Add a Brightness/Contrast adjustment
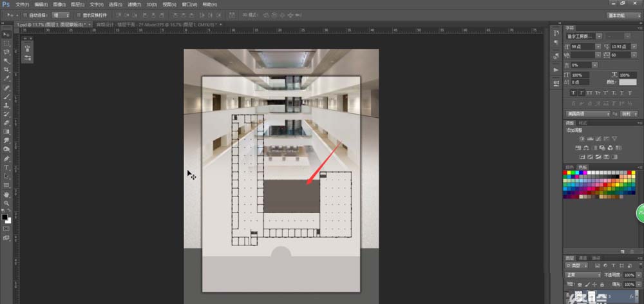644x304 pixels. pos(582,139)
